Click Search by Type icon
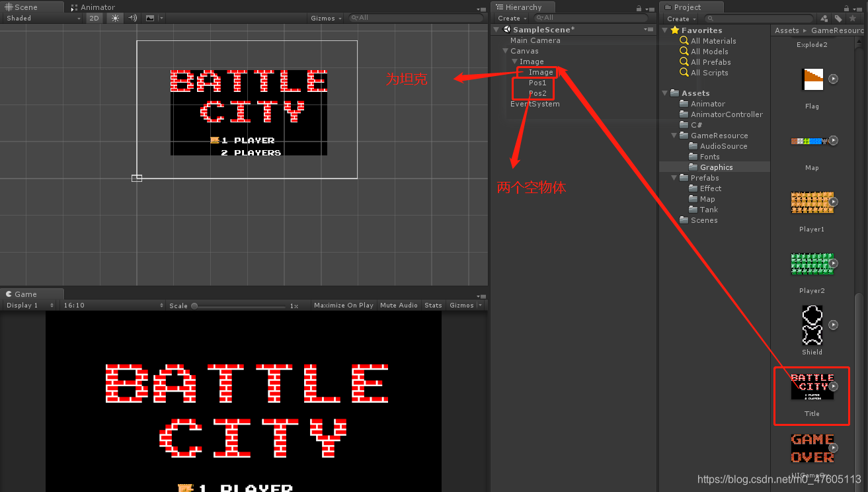 tap(824, 19)
